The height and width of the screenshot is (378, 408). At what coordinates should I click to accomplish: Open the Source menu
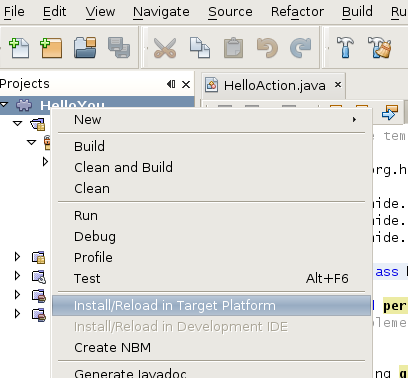[x=230, y=12]
